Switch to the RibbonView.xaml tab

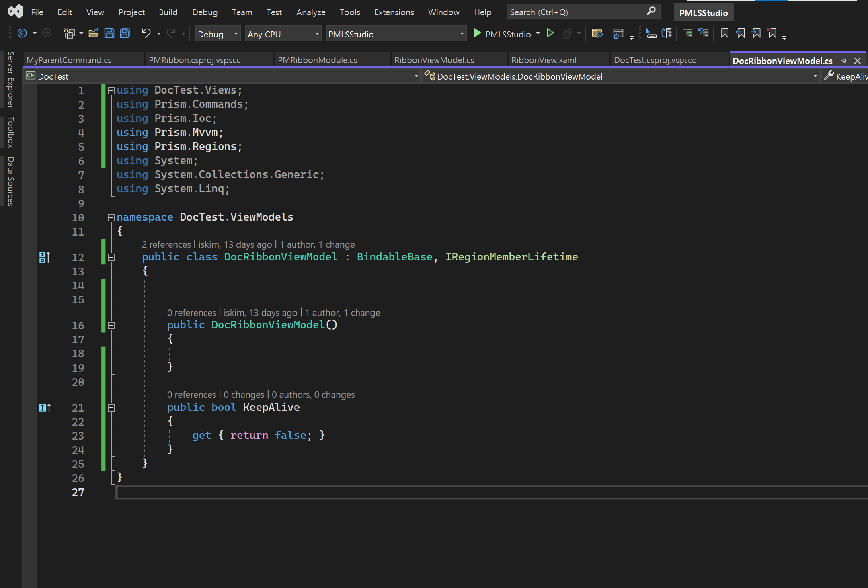pos(544,60)
